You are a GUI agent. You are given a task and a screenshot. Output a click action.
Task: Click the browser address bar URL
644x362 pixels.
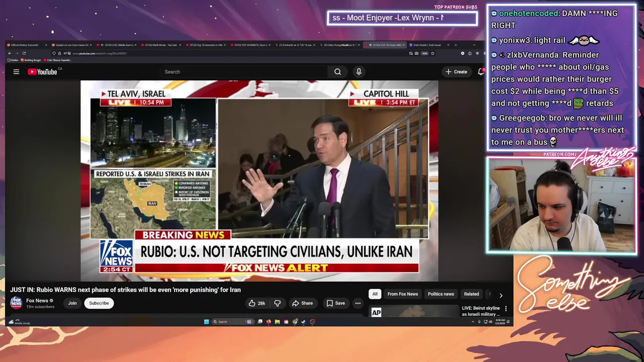[99, 53]
